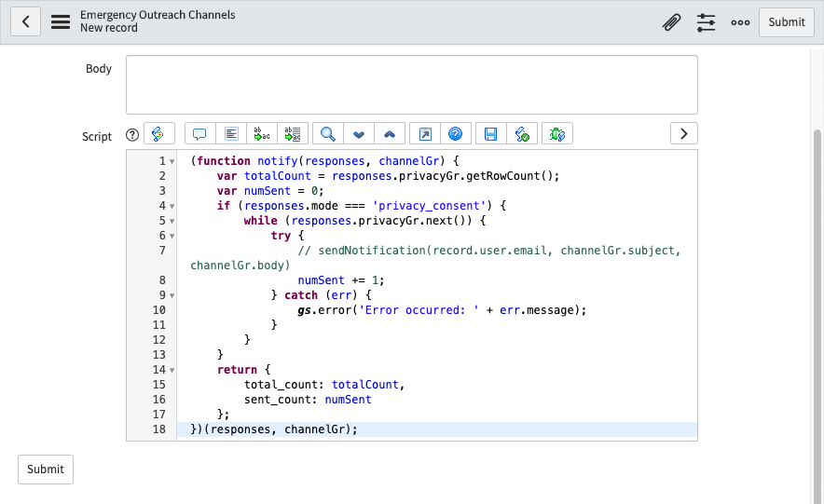
Task: Toggle comment on selected code
Action: click(199, 134)
